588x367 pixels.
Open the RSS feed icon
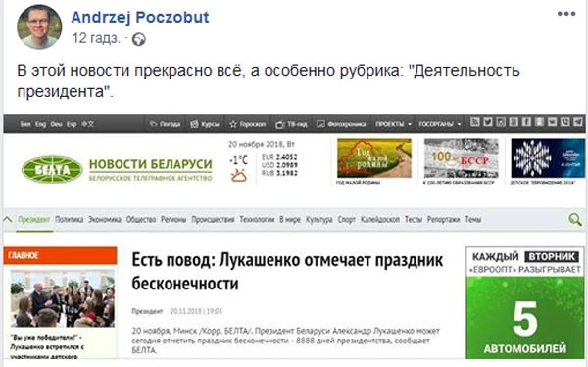(475, 122)
